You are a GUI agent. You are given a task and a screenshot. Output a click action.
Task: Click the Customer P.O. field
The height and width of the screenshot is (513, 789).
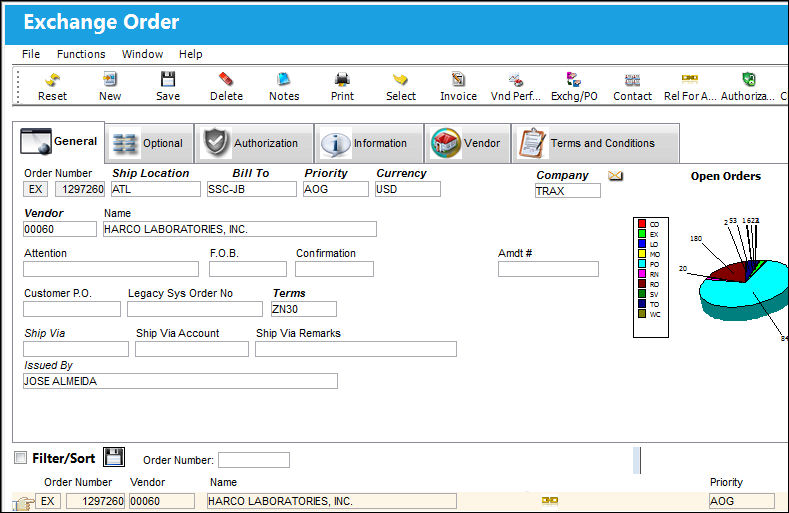72,309
